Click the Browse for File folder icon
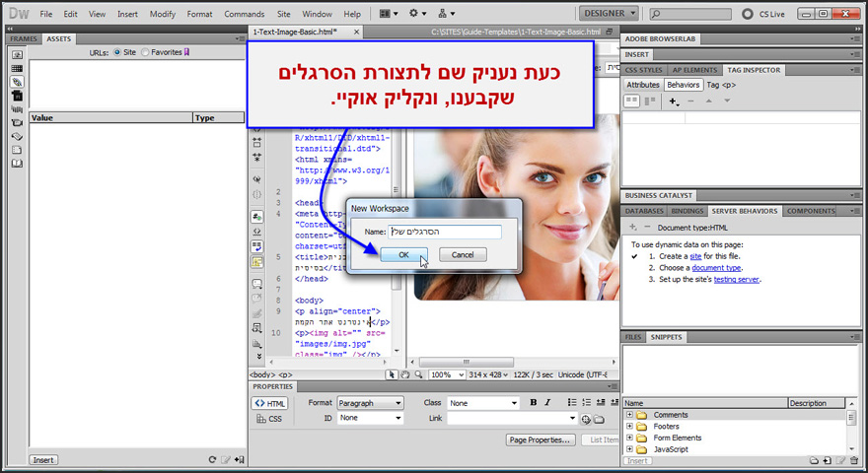868x473 pixels. (x=599, y=420)
